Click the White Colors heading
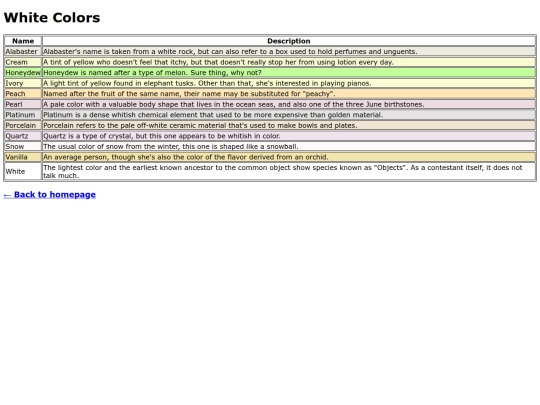Screen dimensions: 540x405 52,18
